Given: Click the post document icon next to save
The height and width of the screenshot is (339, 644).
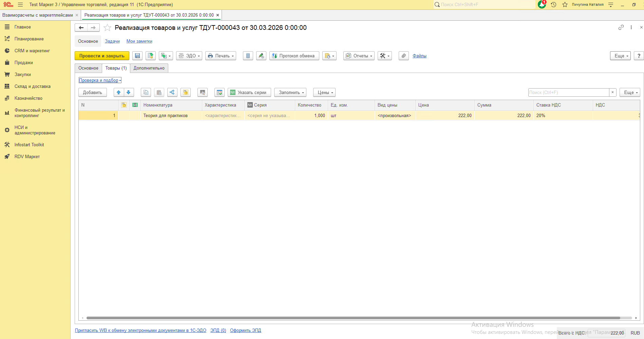Looking at the screenshot, I should coord(151,56).
